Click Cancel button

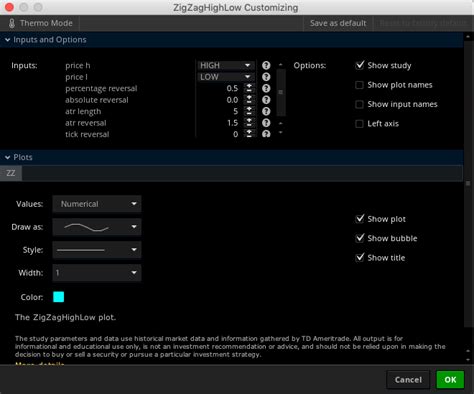point(408,380)
